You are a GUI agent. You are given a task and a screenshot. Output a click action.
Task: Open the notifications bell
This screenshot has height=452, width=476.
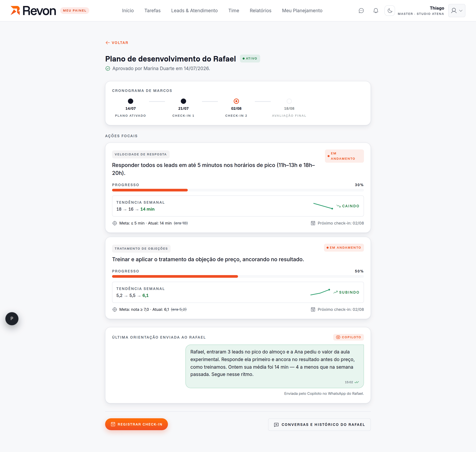tap(376, 11)
